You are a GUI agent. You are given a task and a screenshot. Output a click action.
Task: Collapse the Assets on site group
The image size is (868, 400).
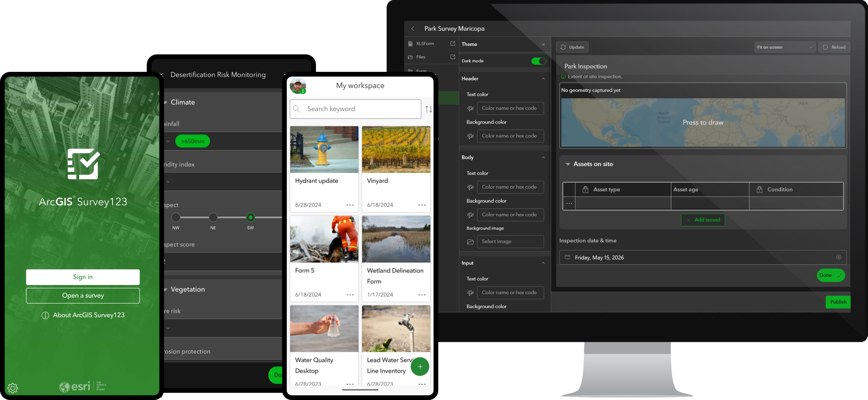tap(568, 164)
